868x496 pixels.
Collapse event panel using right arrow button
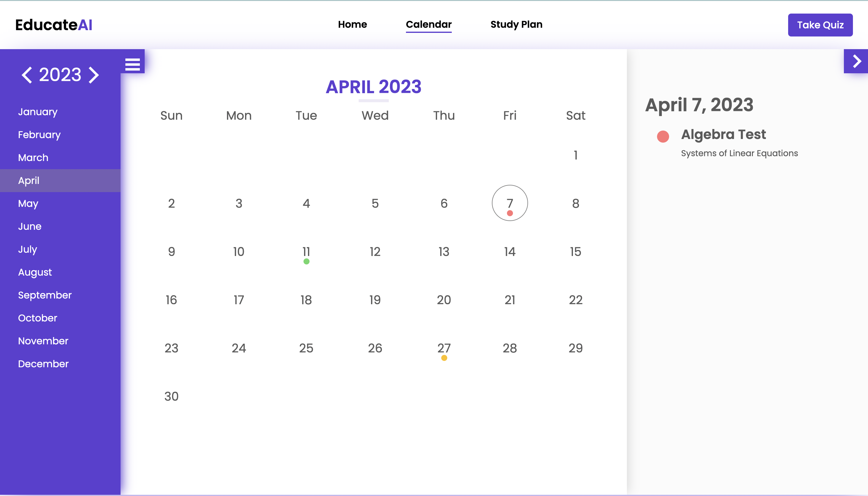tap(856, 61)
